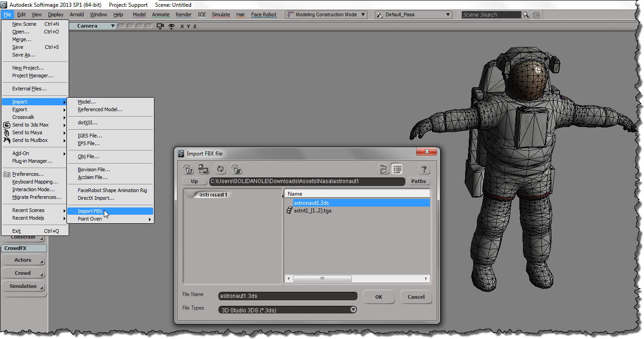
Task: Toggle the X axis button in viewport bar
Action: pos(182,26)
